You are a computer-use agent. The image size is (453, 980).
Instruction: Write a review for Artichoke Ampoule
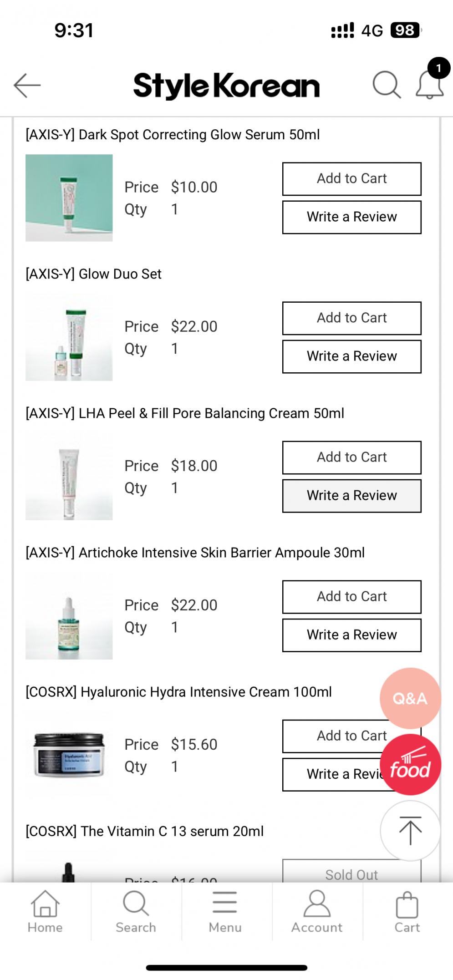click(351, 635)
